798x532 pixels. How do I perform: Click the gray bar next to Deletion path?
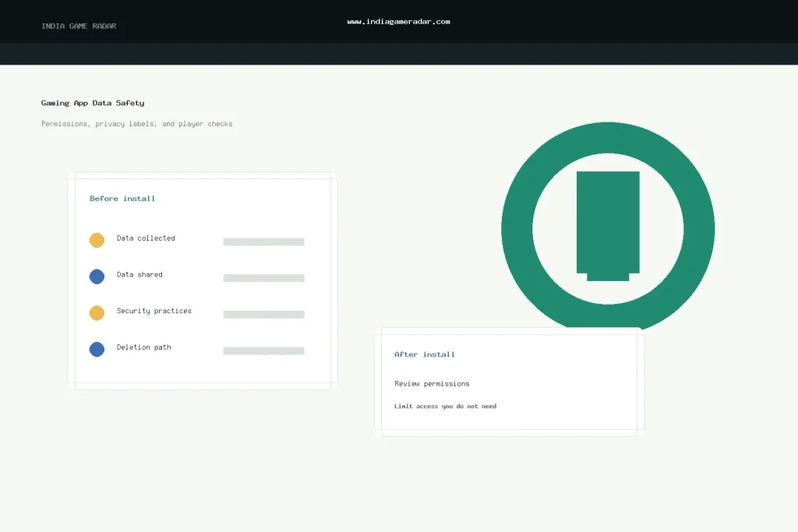coord(263,351)
